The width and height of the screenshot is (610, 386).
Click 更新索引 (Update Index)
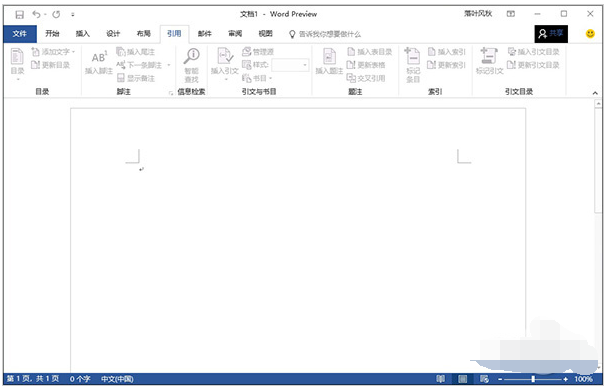(446, 65)
